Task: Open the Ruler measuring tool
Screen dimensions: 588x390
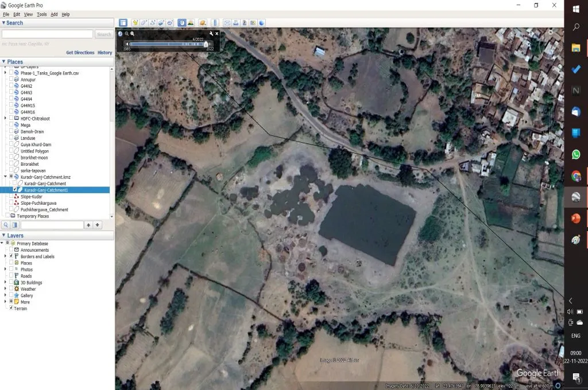Action: click(214, 22)
